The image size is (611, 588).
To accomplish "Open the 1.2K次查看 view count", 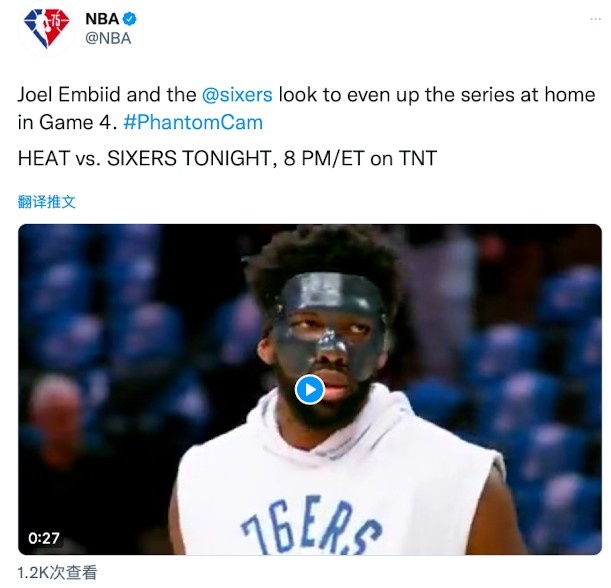I will click(x=57, y=572).
